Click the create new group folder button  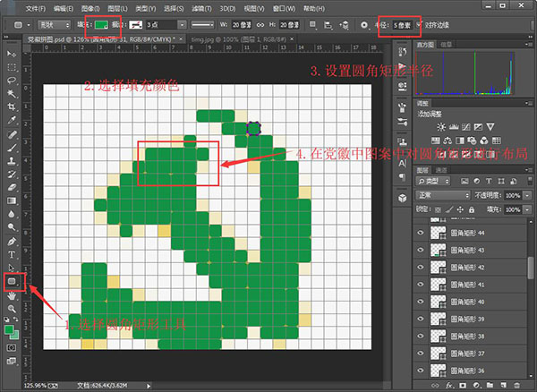pyautogui.click(x=490, y=386)
